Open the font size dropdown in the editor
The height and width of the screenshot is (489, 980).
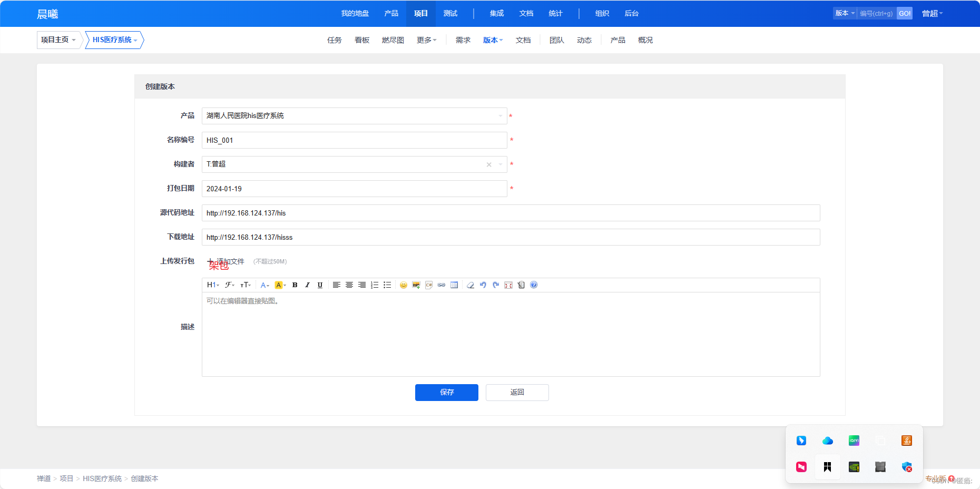(x=246, y=285)
